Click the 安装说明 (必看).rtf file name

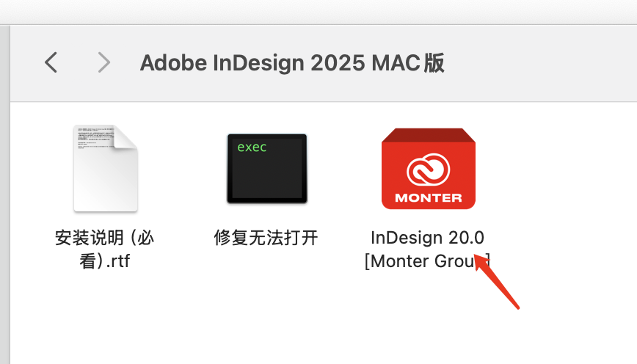click(105, 249)
